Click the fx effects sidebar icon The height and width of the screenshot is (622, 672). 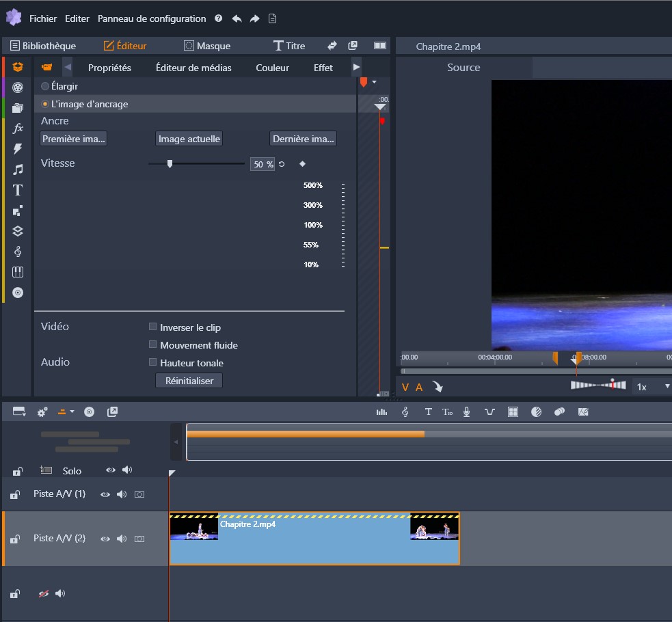pyautogui.click(x=18, y=128)
